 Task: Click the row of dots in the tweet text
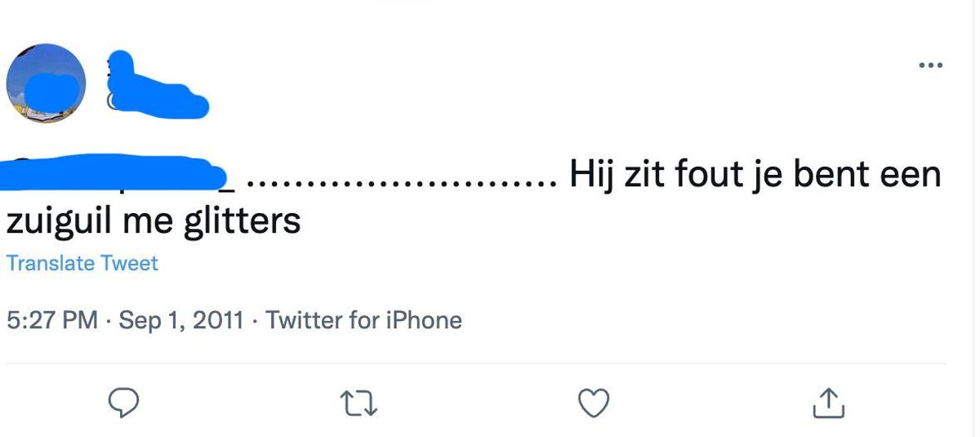399,180
